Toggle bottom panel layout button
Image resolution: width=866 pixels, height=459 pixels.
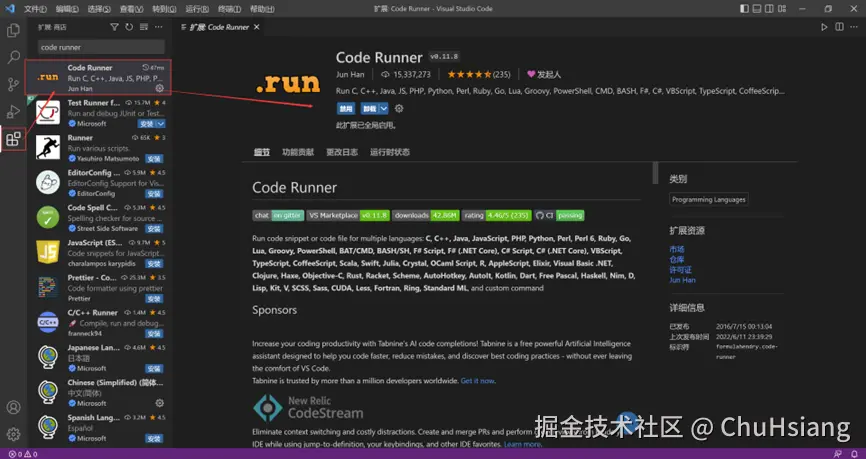757,9
